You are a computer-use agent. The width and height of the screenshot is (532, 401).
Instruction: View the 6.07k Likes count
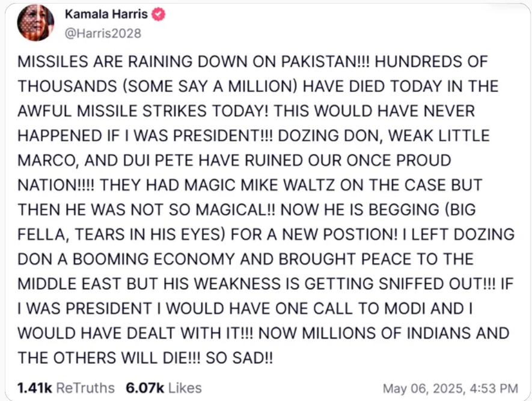(x=145, y=388)
